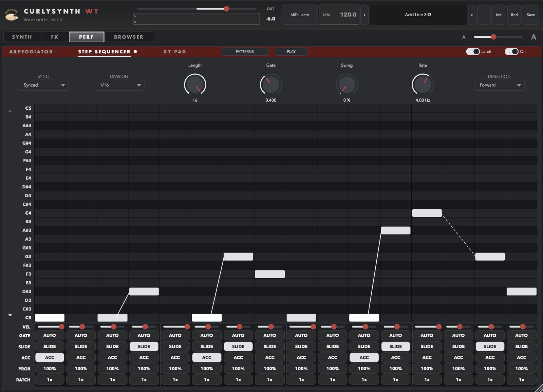Toggle SLIDE on the first step
Viewport: 543px width, 392px height.
coord(50,347)
